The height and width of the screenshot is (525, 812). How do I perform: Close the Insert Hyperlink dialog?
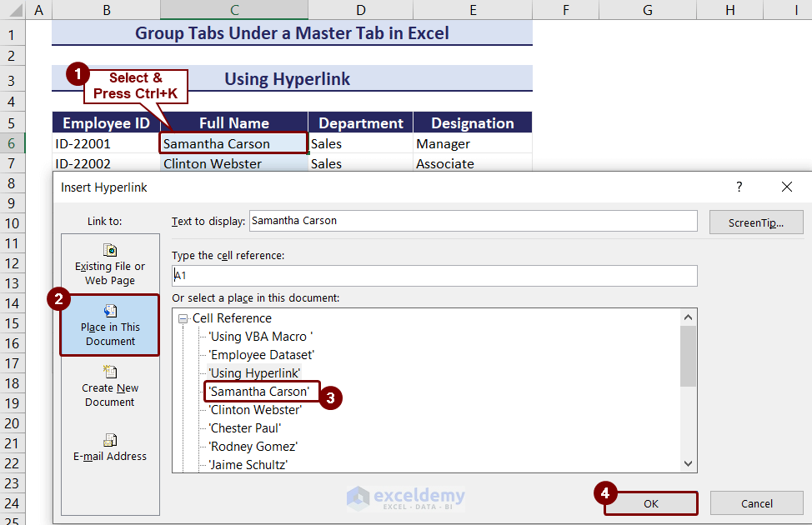[x=787, y=187]
